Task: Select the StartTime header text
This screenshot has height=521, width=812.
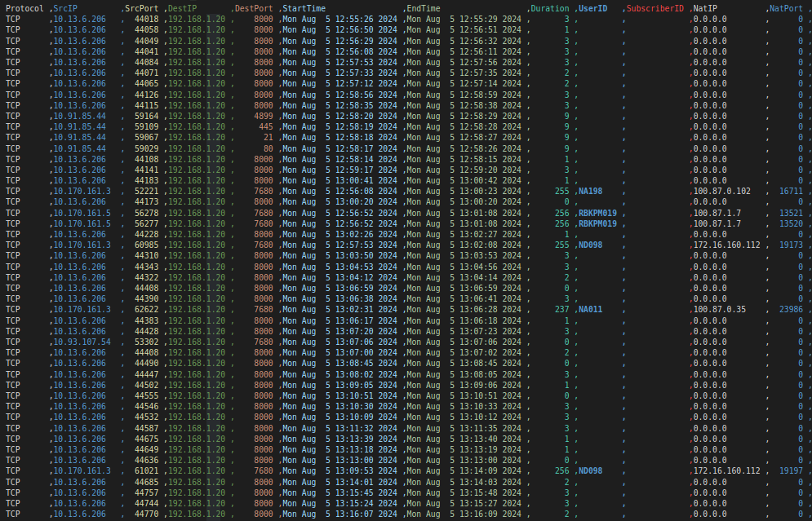Action: pos(304,8)
